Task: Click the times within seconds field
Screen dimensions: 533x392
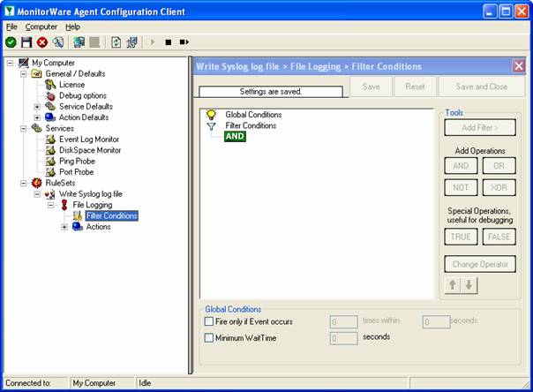Action: (x=436, y=321)
